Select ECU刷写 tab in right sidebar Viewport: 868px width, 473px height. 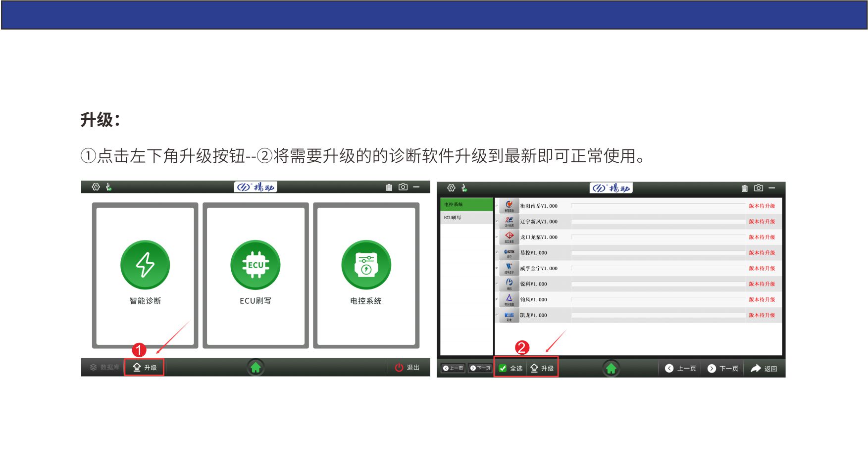pyautogui.click(x=466, y=218)
